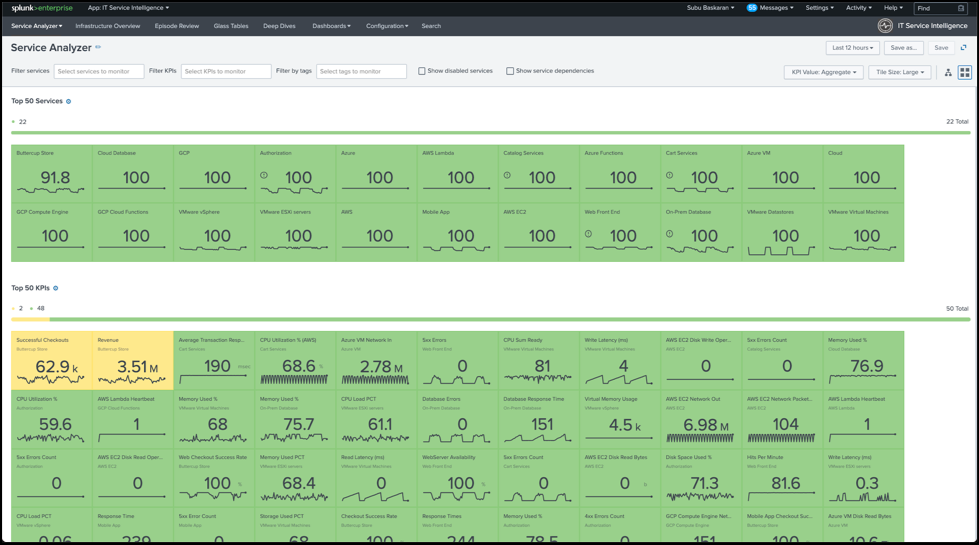Image resolution: width=979 pixels, height=545 pixels.
Task: Switch to tree view icon
Action: [x=948, y=72]
